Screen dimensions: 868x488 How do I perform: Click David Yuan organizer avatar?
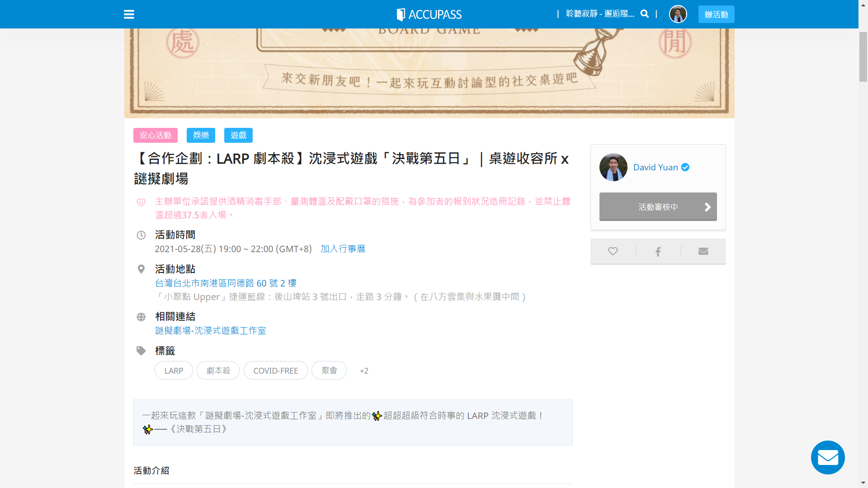click(613, 167)
